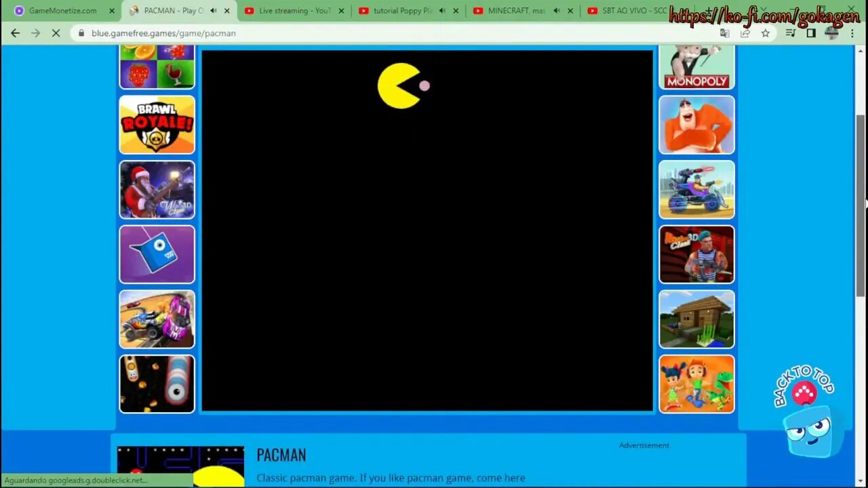The image size is (868, 488).
Task: Go back with the browser back arrow
Action: (15, 33)
